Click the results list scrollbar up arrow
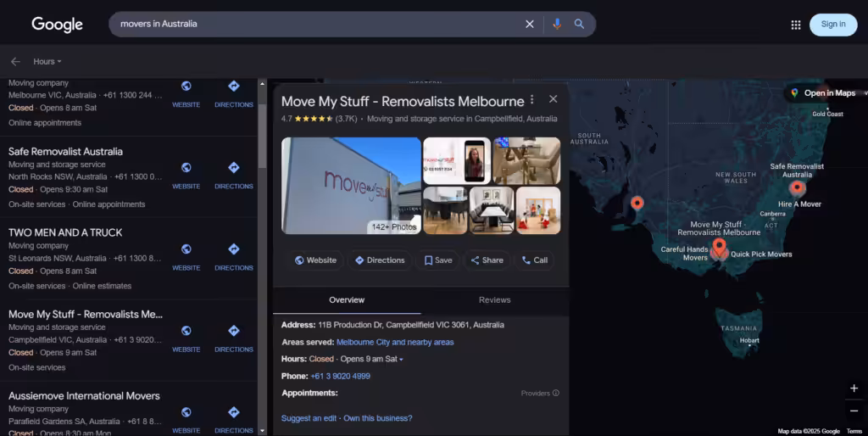 [263, 83]
